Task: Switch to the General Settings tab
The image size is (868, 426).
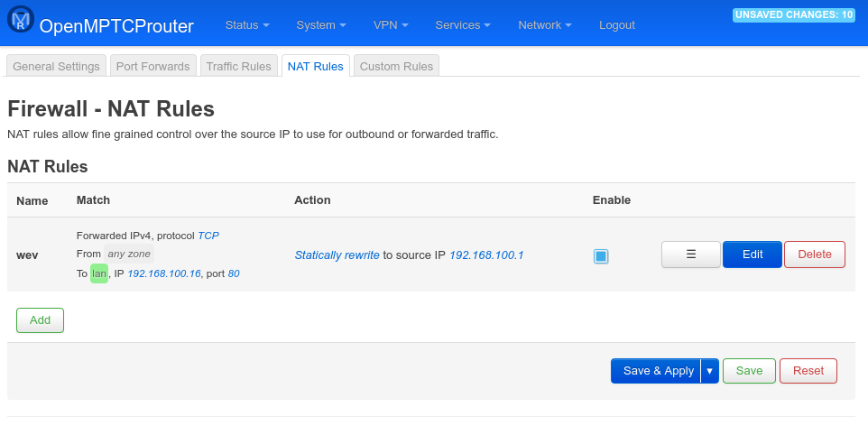Action: pyautogui.click(x=56, y=66)
